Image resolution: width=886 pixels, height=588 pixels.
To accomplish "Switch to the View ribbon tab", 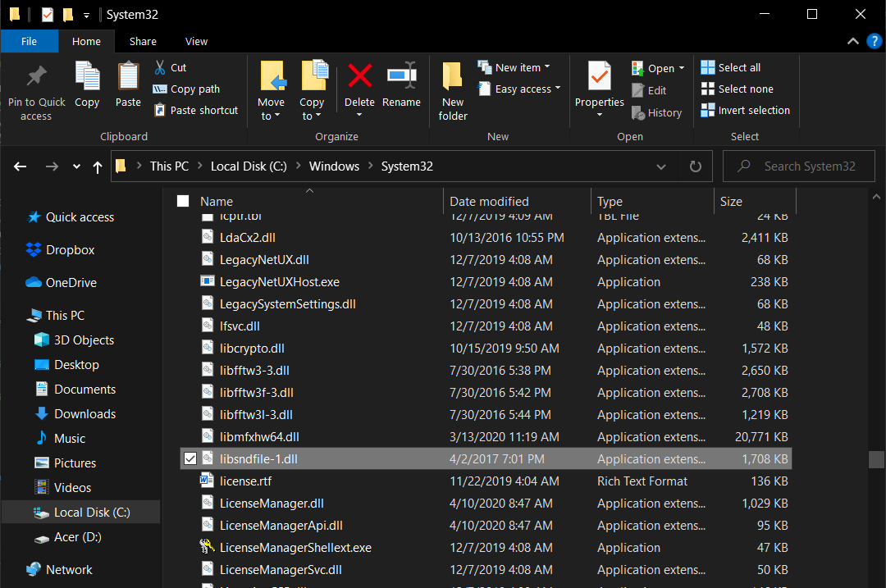I will tap(196, 41).
